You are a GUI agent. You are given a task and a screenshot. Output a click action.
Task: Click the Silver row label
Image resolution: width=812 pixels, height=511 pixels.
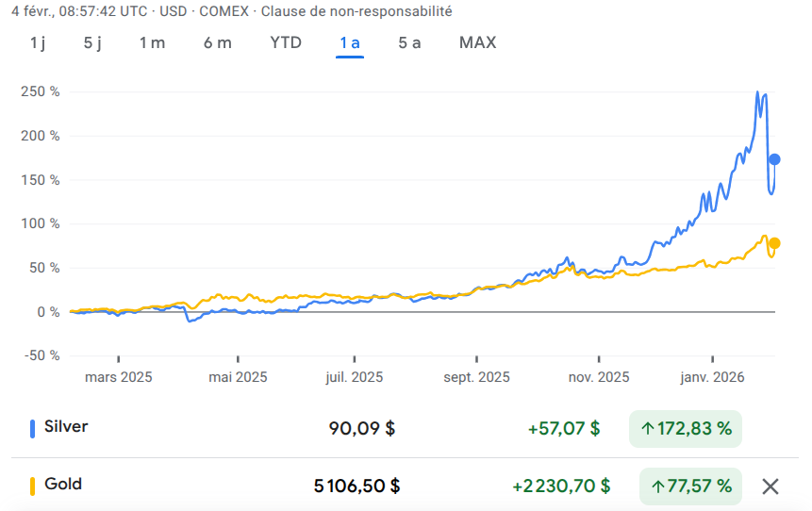(66, 427)
